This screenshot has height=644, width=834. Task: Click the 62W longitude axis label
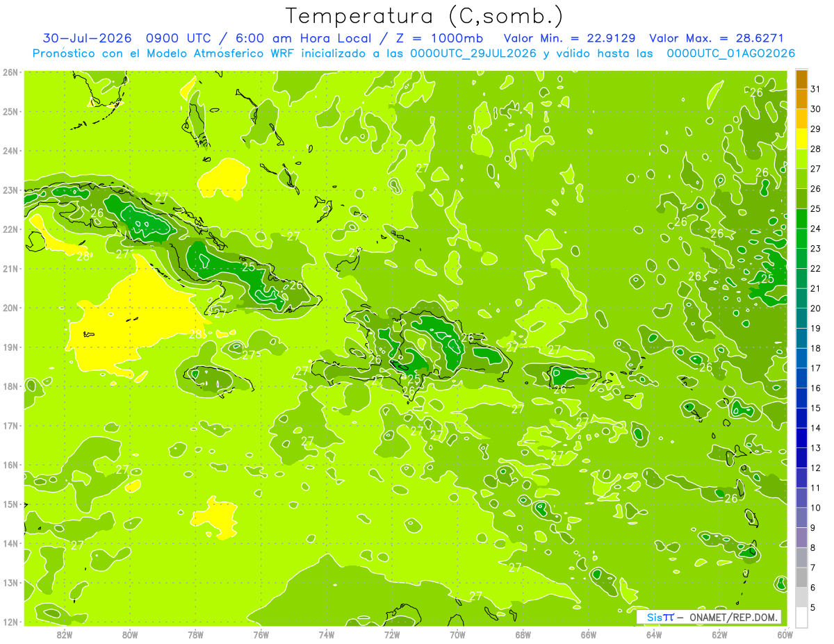[x=719, y=635]
